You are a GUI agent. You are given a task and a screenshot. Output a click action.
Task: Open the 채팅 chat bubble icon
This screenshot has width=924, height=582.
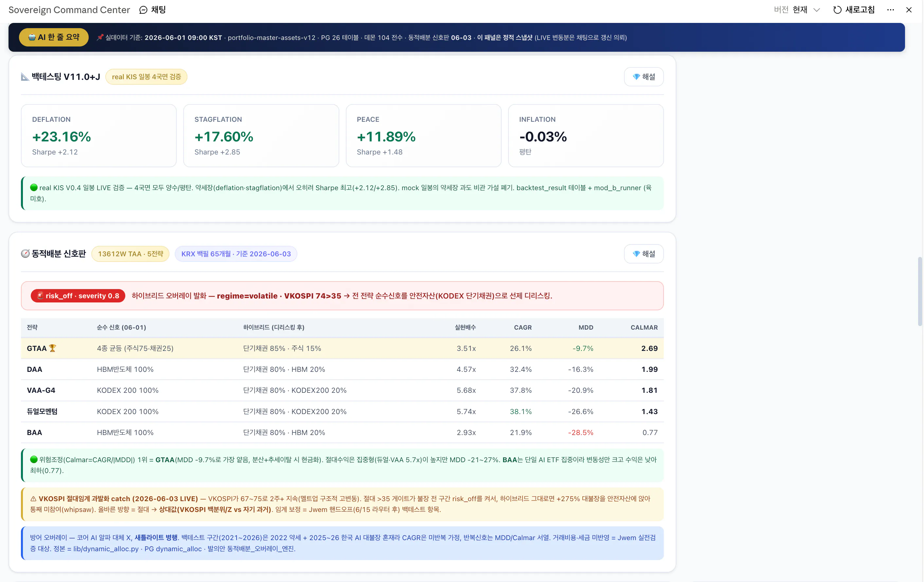pos(143,10)
